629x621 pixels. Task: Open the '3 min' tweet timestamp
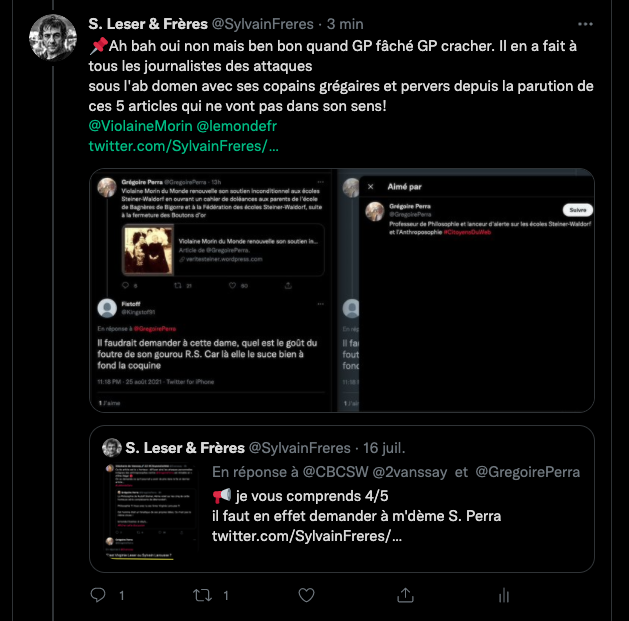click(347, 23)
